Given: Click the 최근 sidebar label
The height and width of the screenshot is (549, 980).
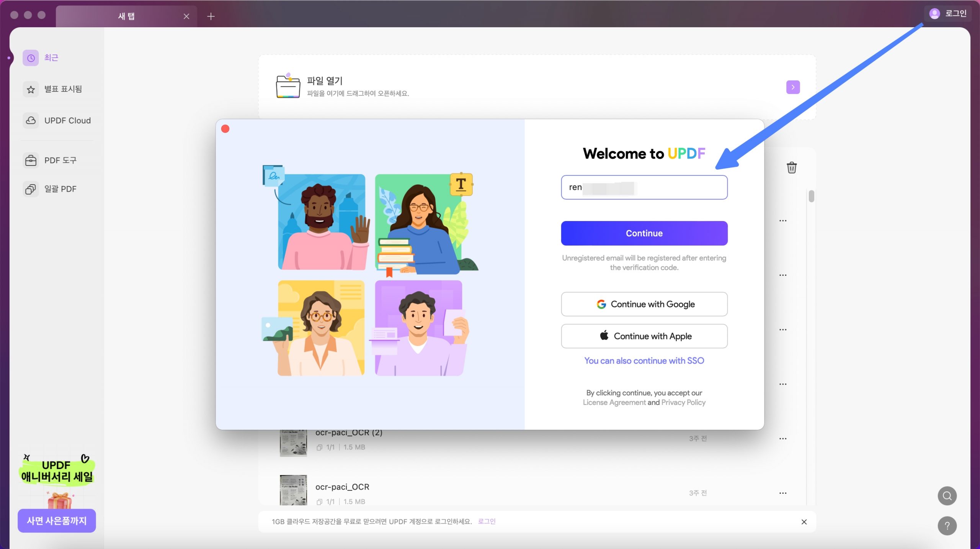Looking at the screenshot, I should point(51,58).
